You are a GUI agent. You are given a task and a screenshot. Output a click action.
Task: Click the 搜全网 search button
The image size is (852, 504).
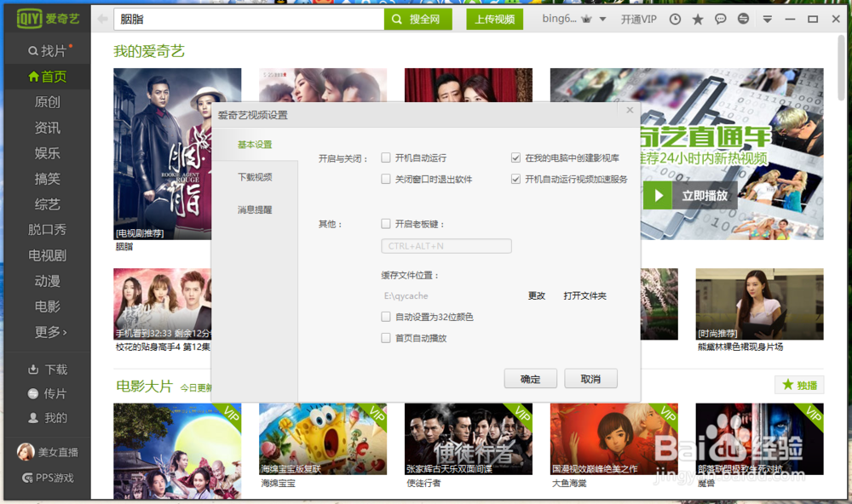[417, 20]
